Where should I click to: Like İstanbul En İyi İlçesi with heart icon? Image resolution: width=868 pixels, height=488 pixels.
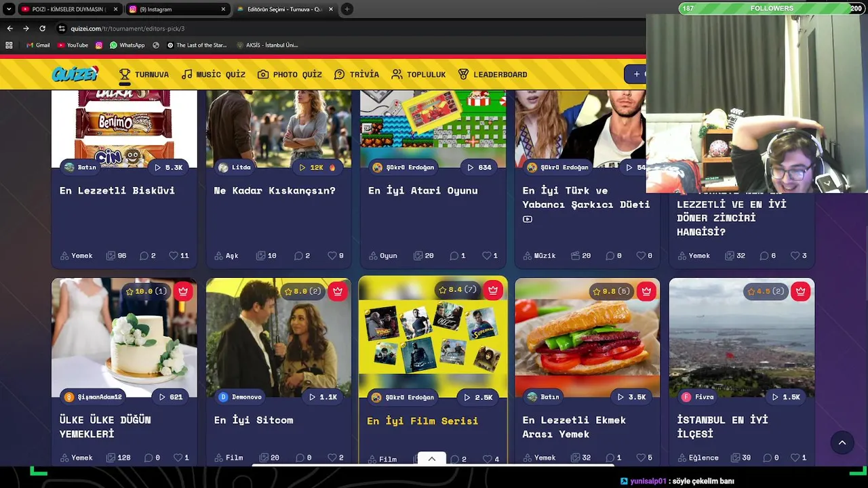795,457
